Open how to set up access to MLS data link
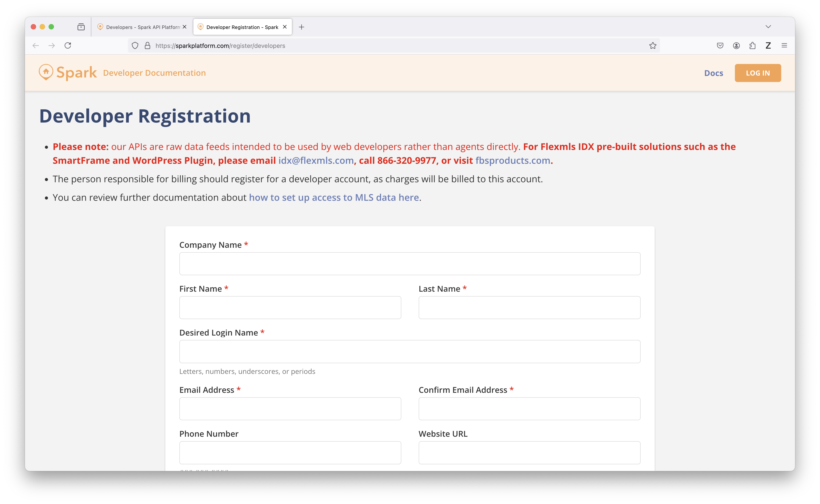The height and width of the screenshot is (504, 820). [334, 197]
